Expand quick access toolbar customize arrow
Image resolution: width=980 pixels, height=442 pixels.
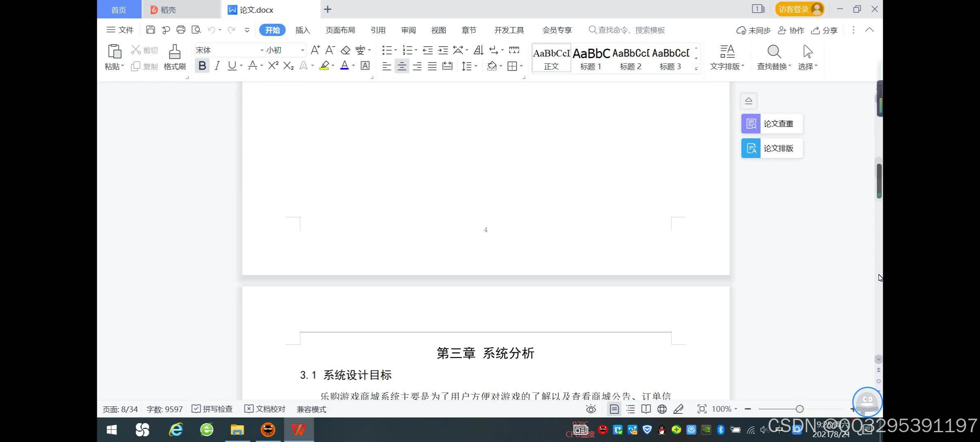click(247, 30)
